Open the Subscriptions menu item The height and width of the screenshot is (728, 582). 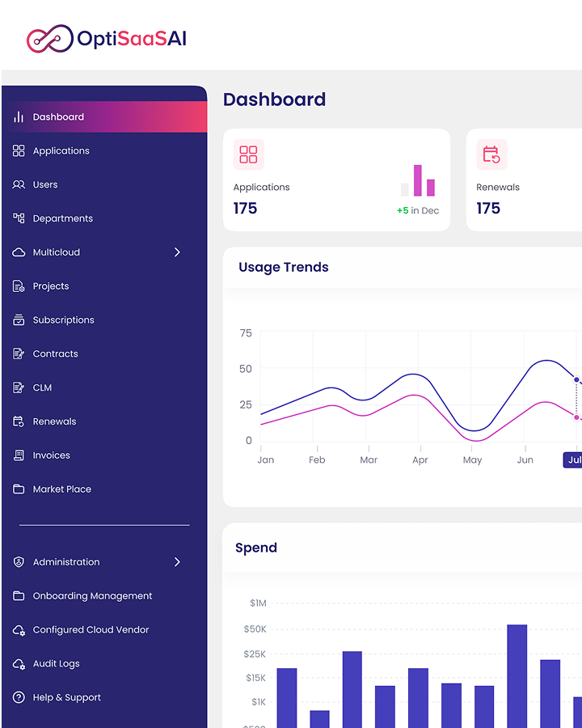click(x=104, y=320)
